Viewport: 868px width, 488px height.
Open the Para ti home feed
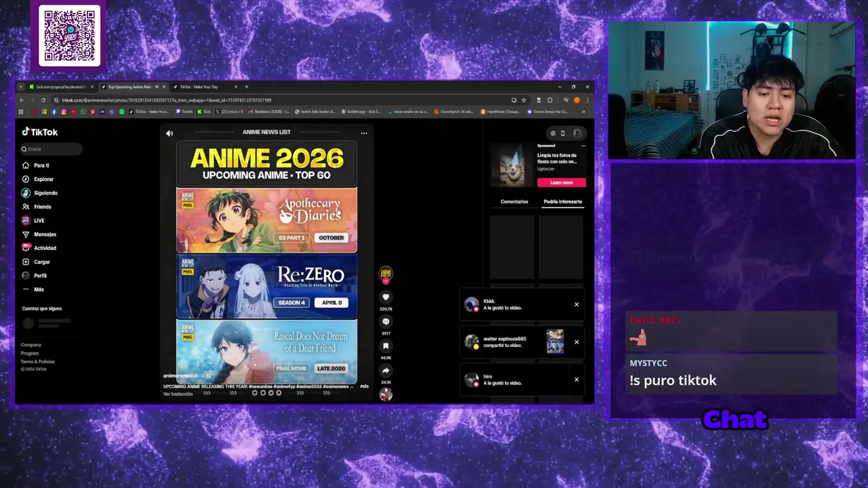click(36, 165)
